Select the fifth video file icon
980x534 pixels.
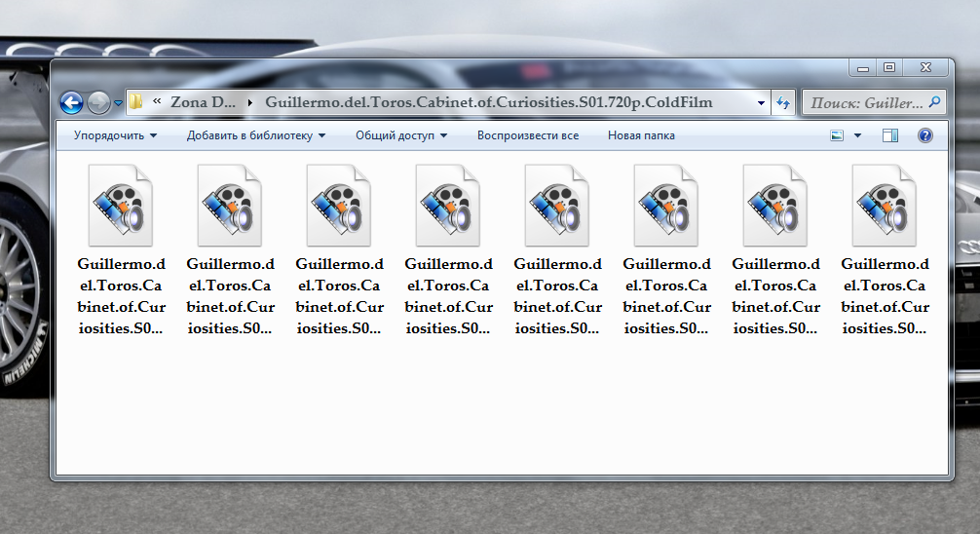[557, 206]
